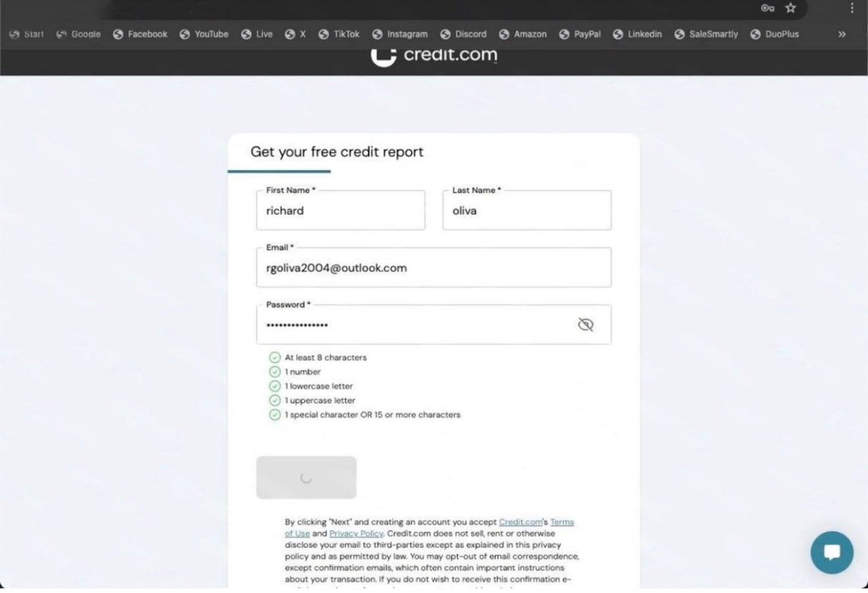The image size is (868, 593).
Task: Open the YouTube bookmark
Action: tap(204, 34)
